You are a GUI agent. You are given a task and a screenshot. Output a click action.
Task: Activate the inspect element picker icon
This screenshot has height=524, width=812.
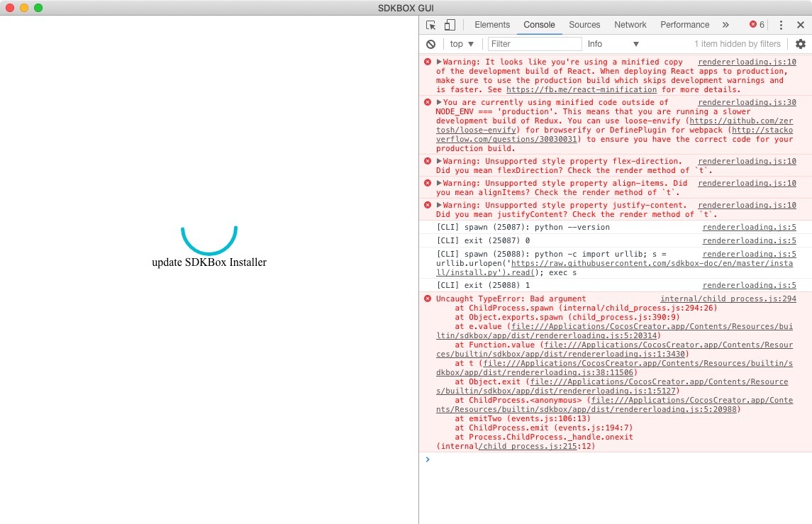pos(431,25)
